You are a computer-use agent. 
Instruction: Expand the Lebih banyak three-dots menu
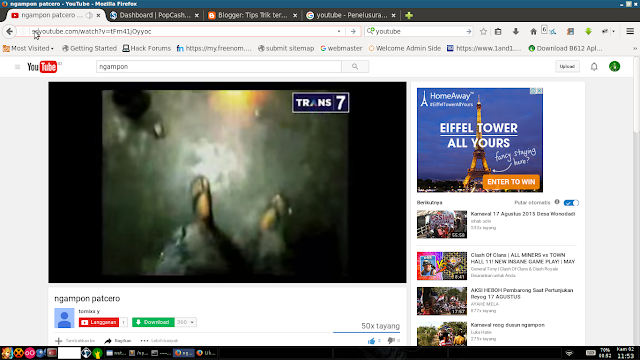(x=144, y=341)
